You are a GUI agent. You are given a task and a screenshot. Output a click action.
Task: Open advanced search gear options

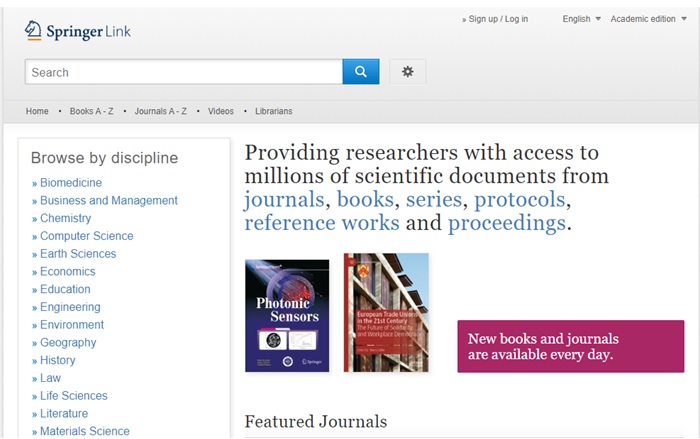(x=408, y=71)
